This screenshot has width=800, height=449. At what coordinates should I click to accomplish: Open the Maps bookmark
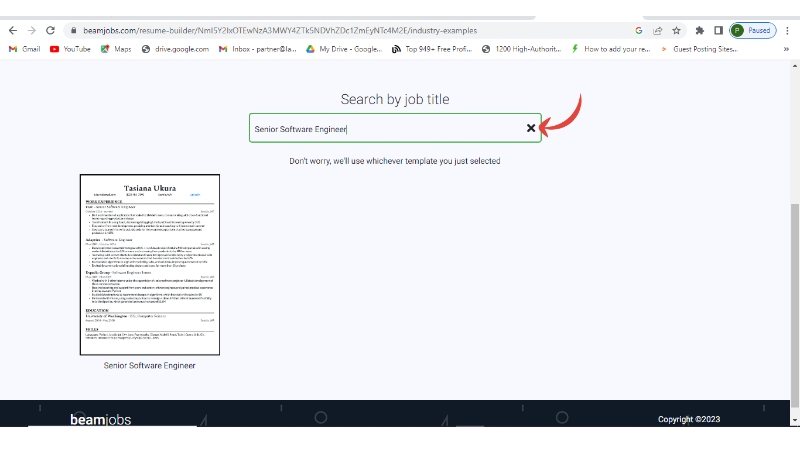116,49
